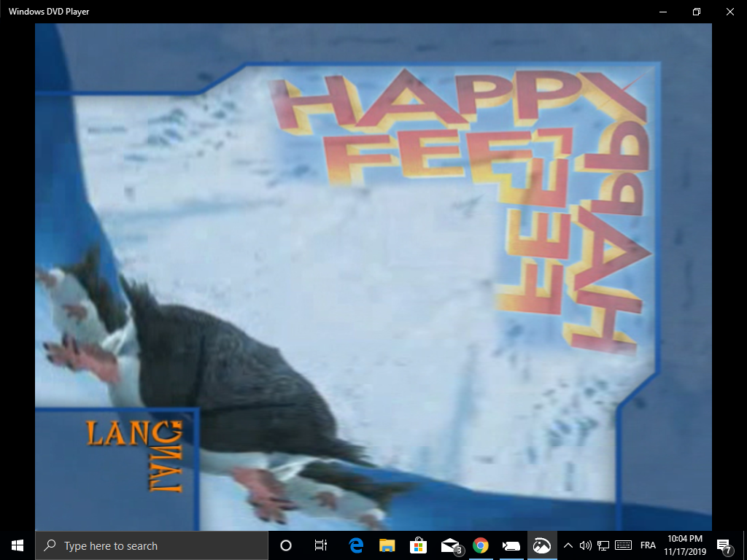Minimize the Windows DVD Player window
747x560 pixels.
coord(662,12)
